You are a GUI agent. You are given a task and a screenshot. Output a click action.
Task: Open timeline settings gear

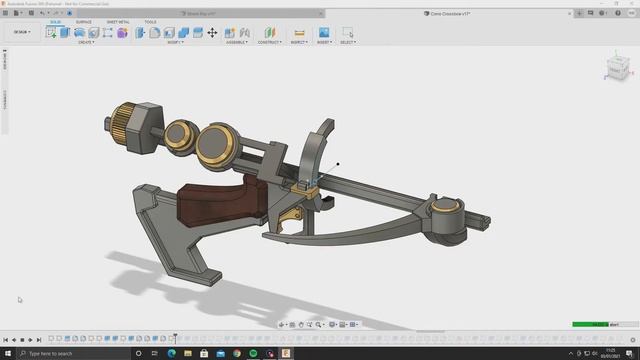633,340
